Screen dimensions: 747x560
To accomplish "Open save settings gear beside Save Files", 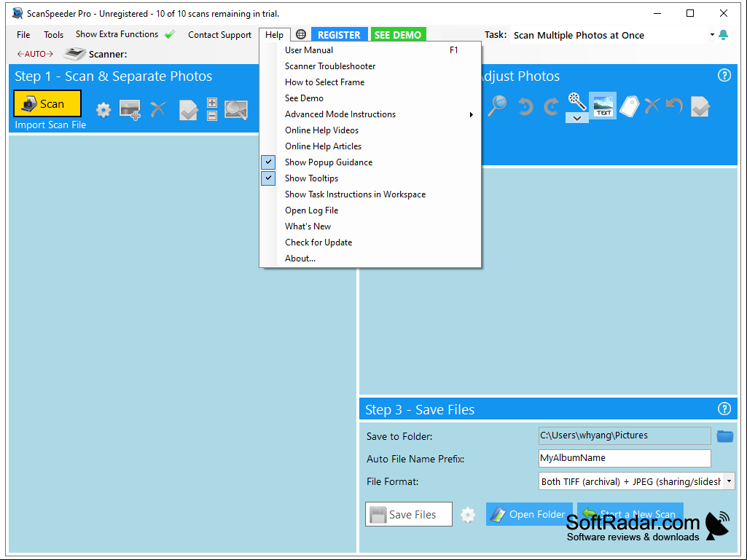I will pos(468,515).
